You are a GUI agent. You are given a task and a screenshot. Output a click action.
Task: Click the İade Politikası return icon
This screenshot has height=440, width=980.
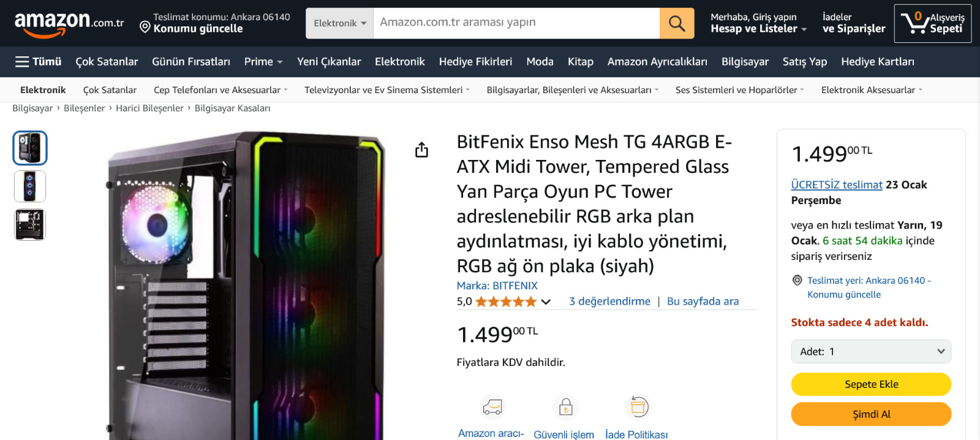(x=637, y=407)
